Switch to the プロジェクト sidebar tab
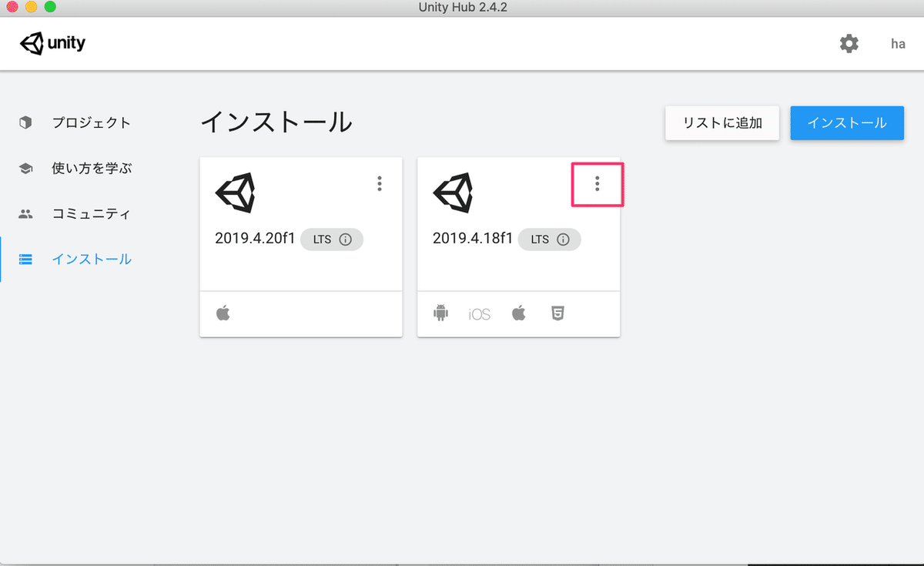The height and width of the screenshot is (566, 924). coord(91,122)
